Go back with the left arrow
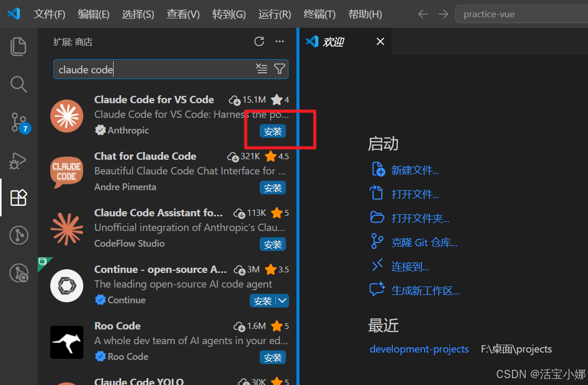588x385 pixels. pyautogui.click(x=423, y=14)
